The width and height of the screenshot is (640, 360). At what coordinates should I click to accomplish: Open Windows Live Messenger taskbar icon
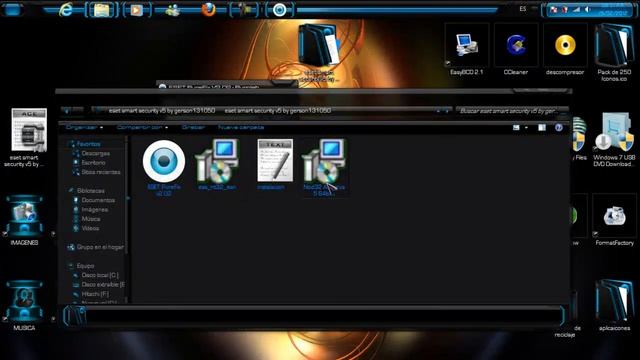click(172, 10)
